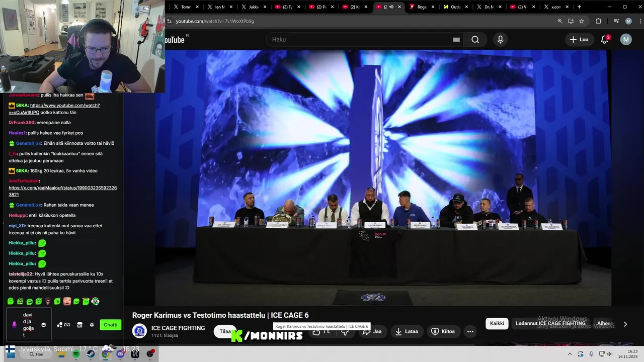Show more filter chips with right arrow
644x362 pixels.
click(x=625, y=324)
